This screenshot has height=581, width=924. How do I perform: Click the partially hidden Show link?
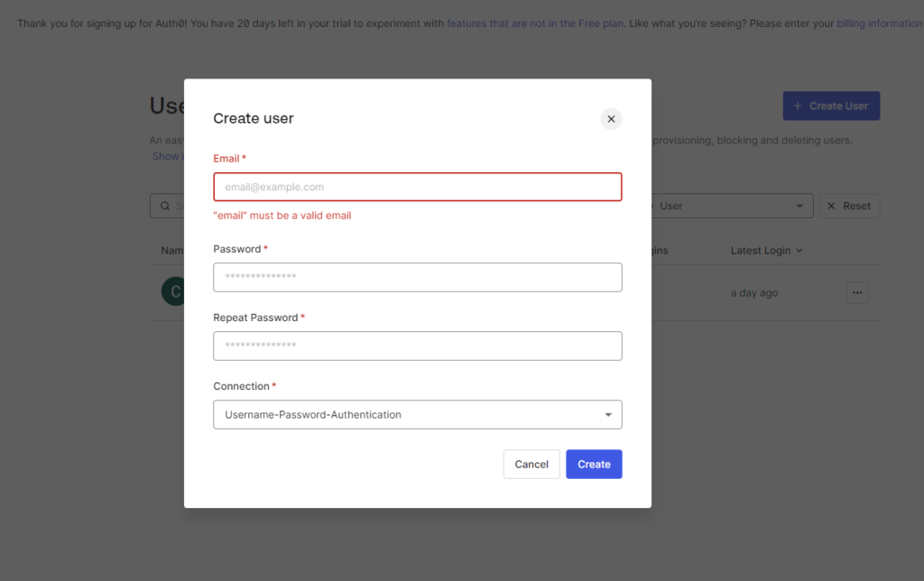[167, 156]
